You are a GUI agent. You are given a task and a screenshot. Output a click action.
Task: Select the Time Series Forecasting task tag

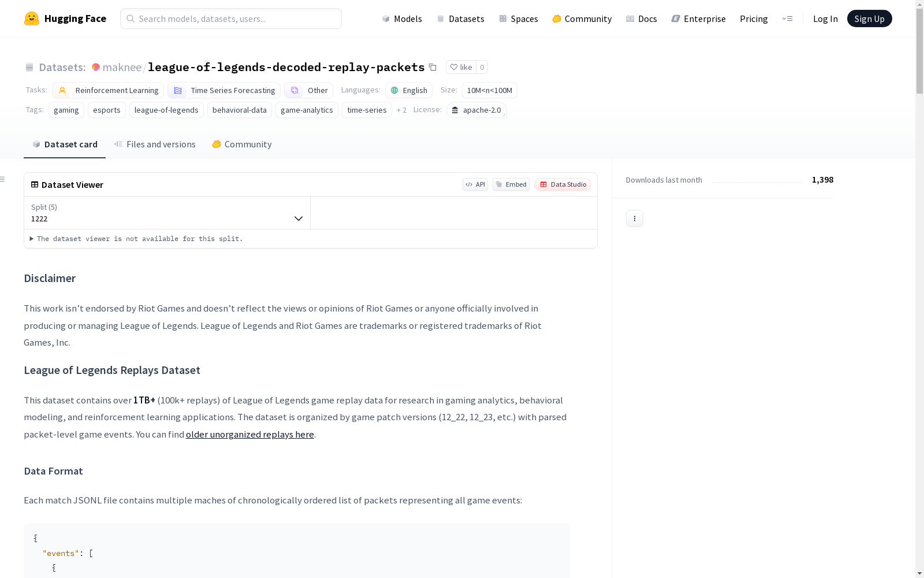pos(224,90)
